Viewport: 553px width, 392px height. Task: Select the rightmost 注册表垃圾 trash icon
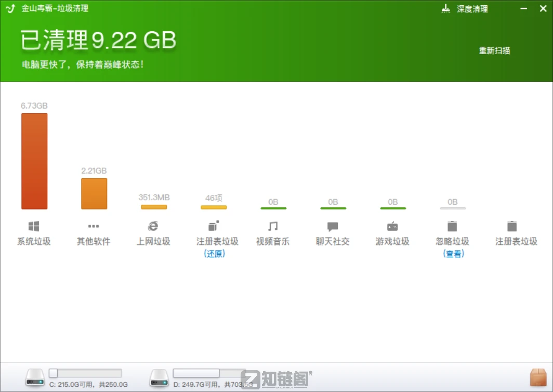(x=512, y=226)
